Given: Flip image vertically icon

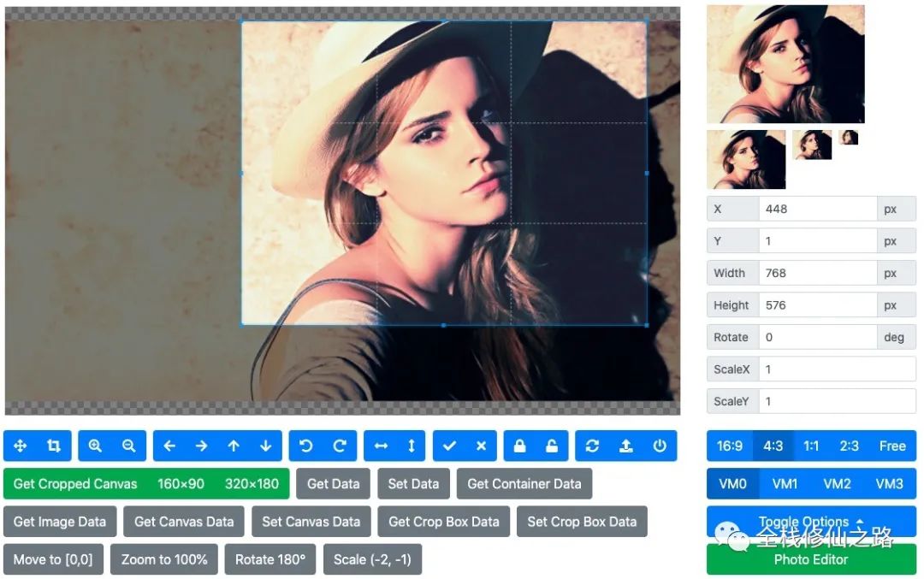Looking at the screenshot, I should pos(412,446).
